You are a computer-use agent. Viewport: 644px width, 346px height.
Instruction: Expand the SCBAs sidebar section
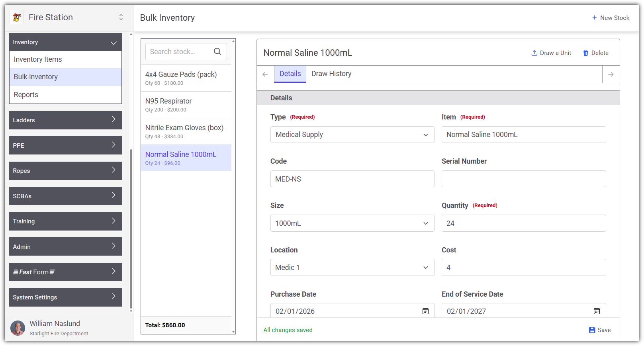pyautogui.click(x=65, y=196)
